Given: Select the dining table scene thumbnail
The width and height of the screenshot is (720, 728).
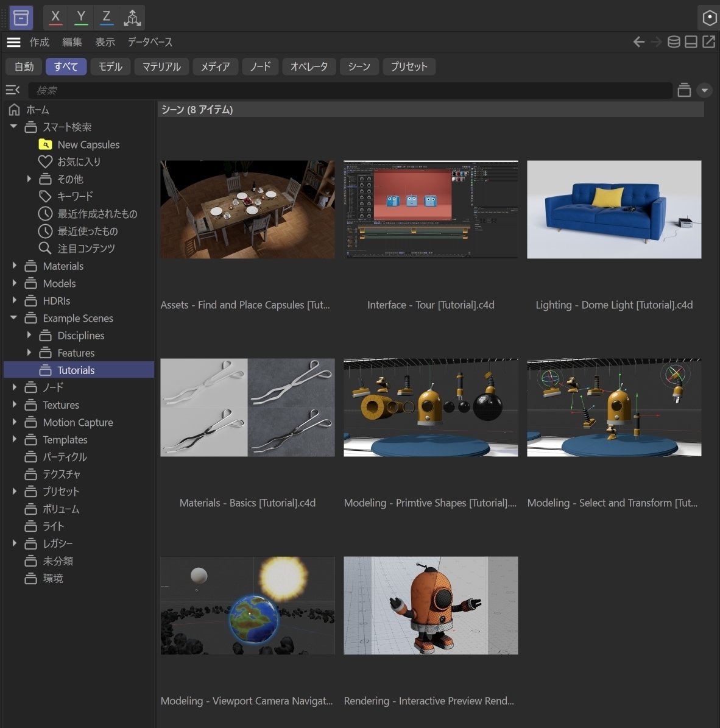Looking at the screenshot, I should coord(247,210).
